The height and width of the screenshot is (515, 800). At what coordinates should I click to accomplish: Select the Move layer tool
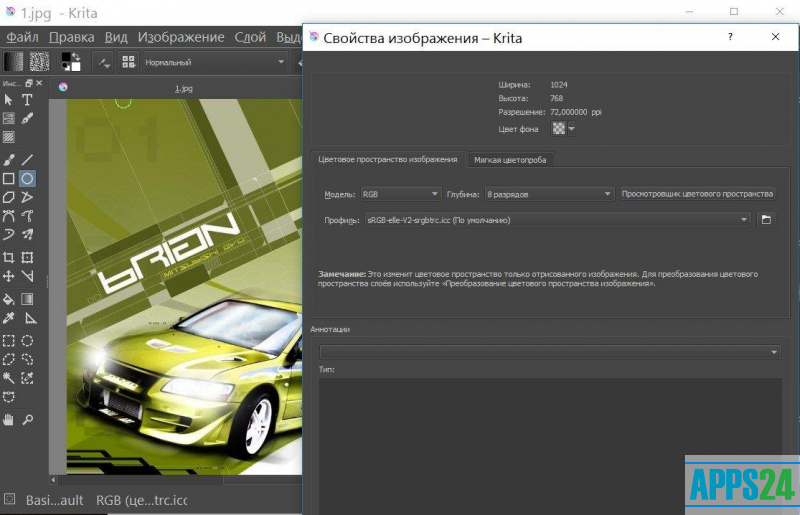(x=8, y=276)
